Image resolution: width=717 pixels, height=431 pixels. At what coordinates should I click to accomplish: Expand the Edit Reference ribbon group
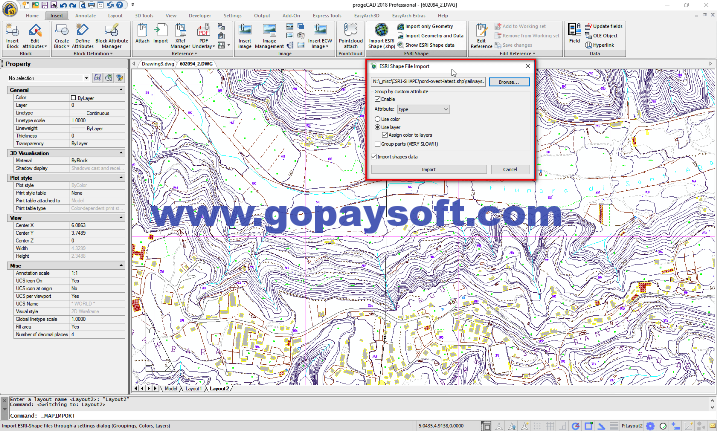click(x=517, y=53)
